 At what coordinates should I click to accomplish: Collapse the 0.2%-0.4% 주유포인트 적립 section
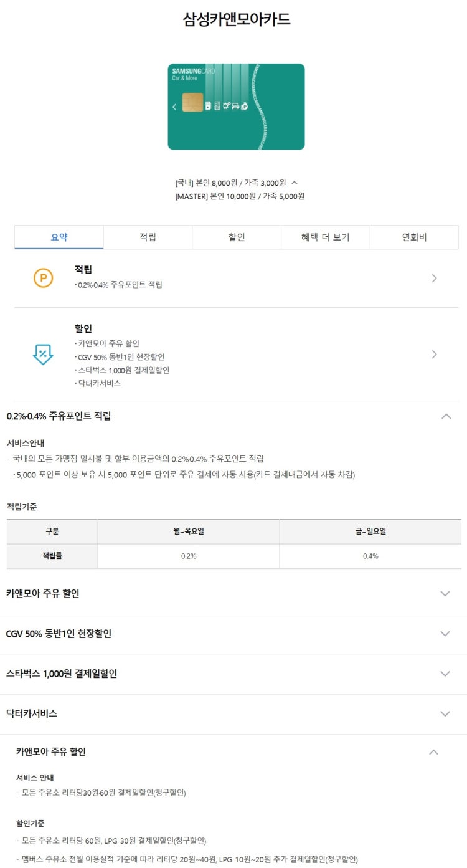[x=446, y=416]
